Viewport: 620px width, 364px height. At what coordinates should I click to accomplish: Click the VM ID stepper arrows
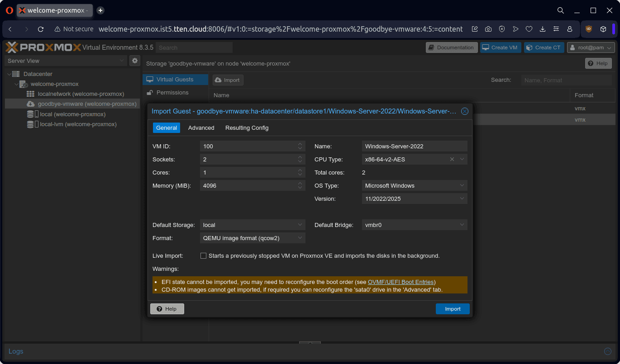pos(300,146)
